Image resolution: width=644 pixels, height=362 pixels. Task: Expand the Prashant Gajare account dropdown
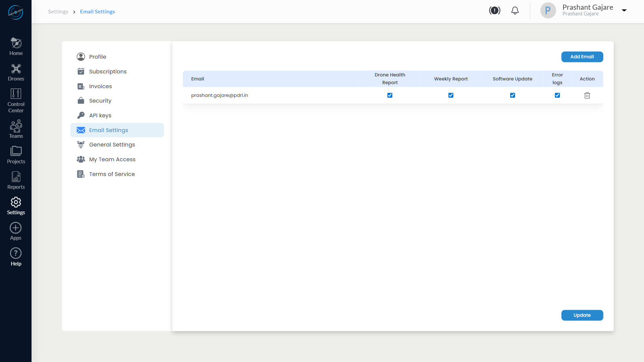(624, 10)
